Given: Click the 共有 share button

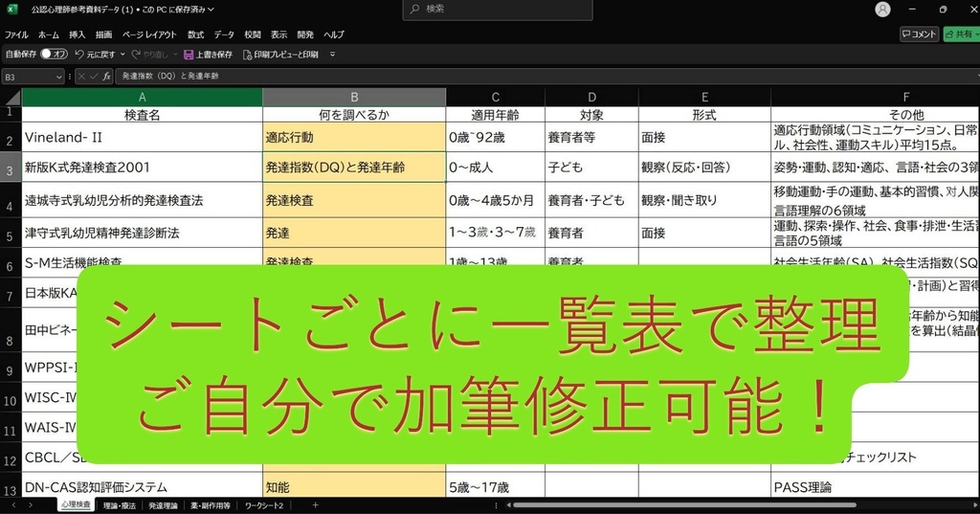Looking at the screenshot, I should point(961,34).
